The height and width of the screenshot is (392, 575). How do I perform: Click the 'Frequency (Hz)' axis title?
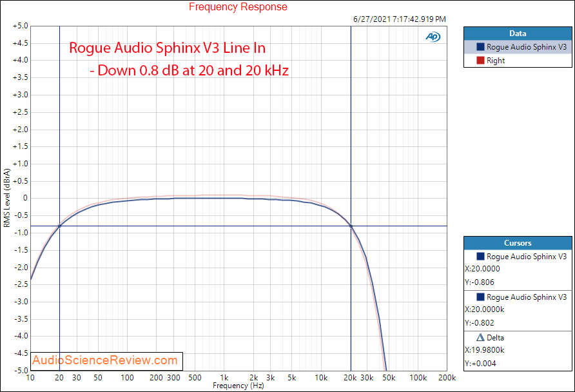pos(239,386)
